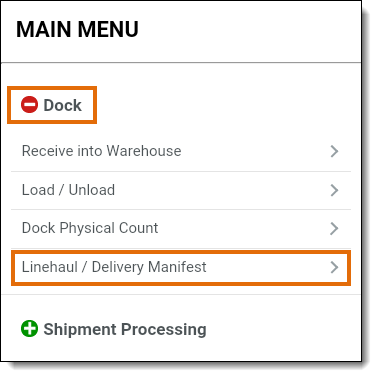Click the Processing word in the section header
377x377 pixels.
(x=164, y=330)
